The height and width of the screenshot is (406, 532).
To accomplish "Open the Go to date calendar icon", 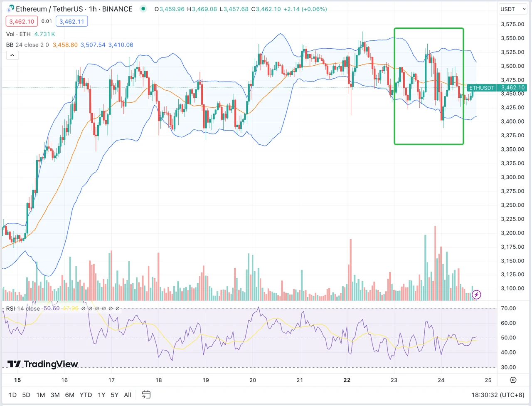I will coord(146,394).
